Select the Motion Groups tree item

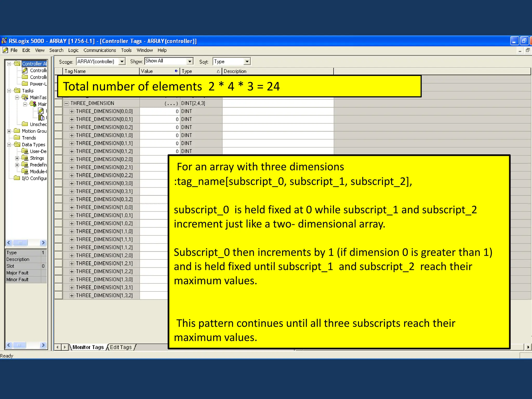[34, 131]
